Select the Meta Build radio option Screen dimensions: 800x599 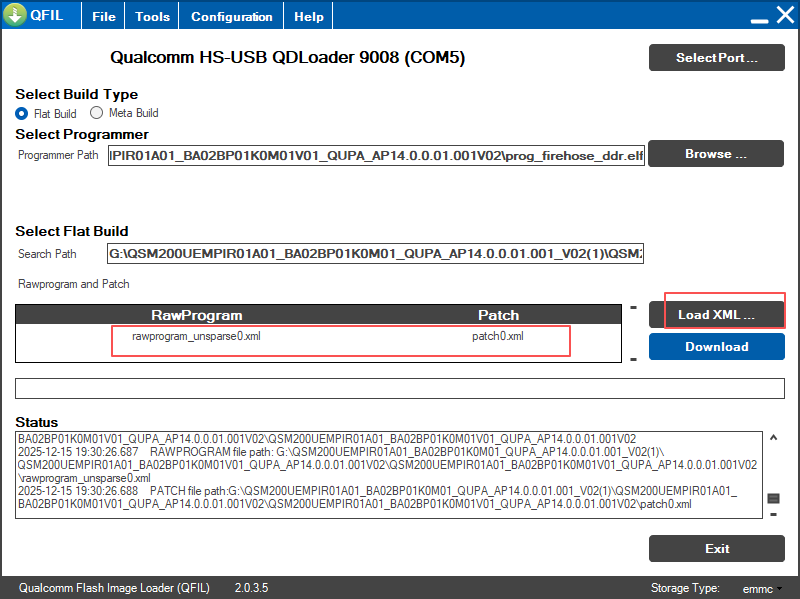click(97, 113)
